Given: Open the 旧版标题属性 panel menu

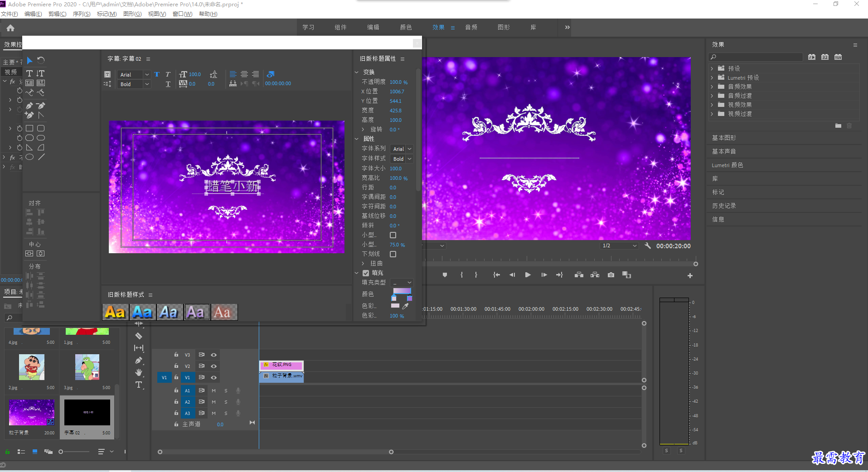Looking at the screenshot, I should coord(402,59).
